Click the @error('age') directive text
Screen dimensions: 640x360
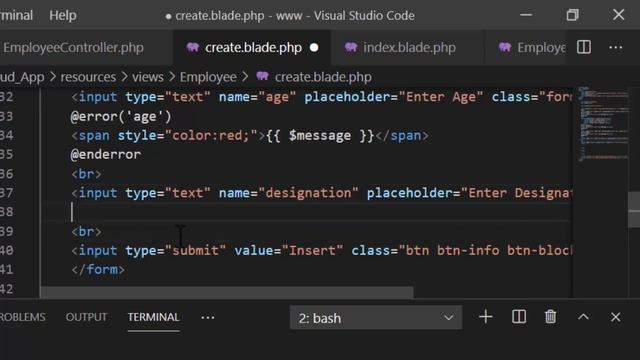coord(121,117)
